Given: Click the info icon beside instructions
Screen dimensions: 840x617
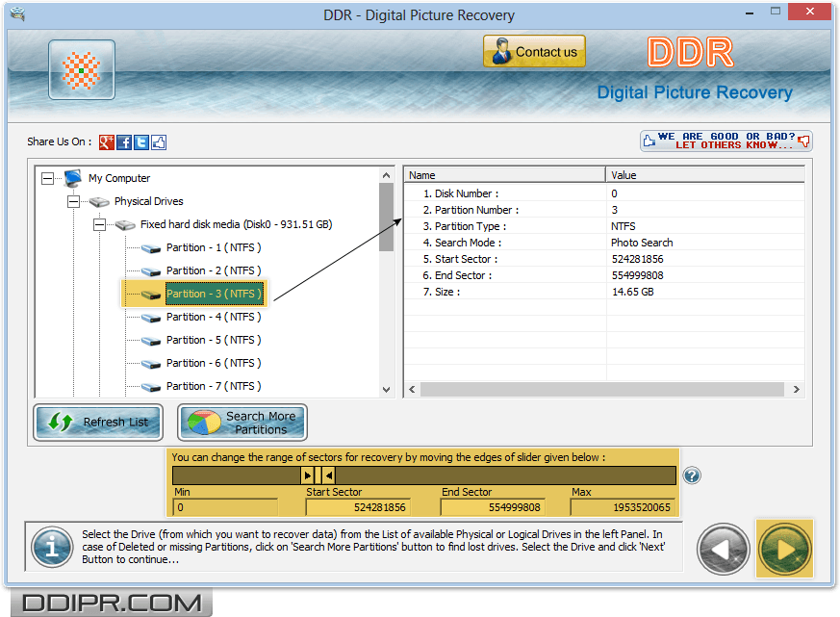Looking at the screenshot, I should pos(51,548).
